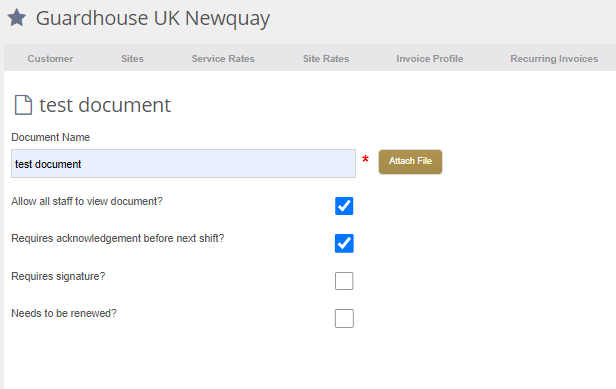Disable Requires acknowledgement before next shift checkbox
Viewport: 616px width, 389px height.
click(x=344, y=243)
